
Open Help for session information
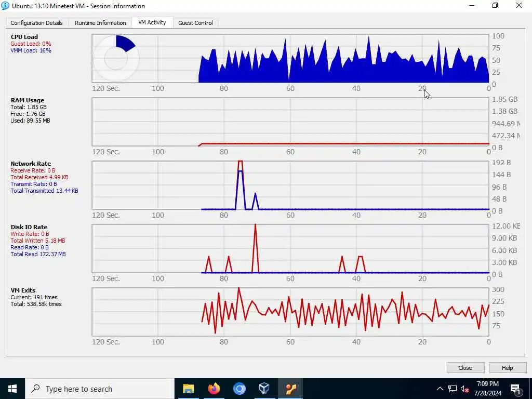[507, 368]
